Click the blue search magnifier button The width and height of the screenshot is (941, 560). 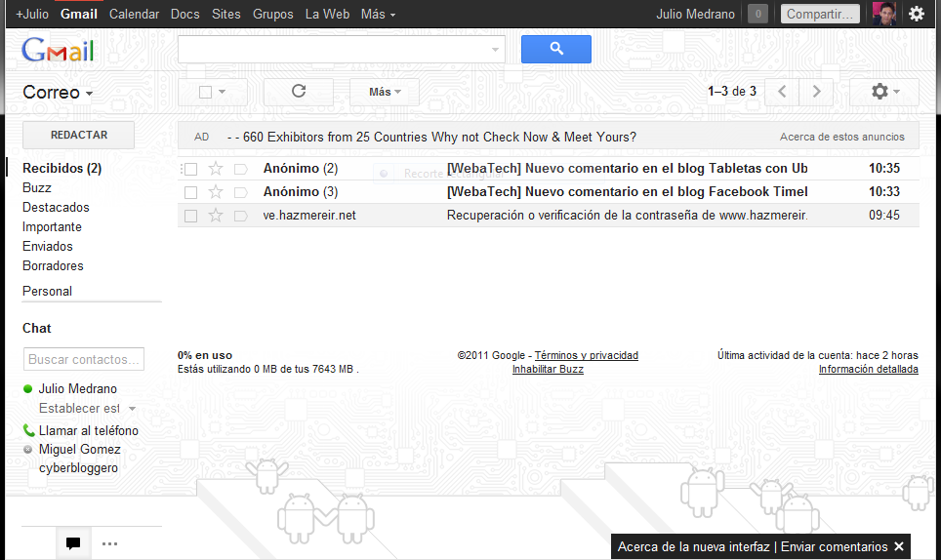(x=555, y=49)
